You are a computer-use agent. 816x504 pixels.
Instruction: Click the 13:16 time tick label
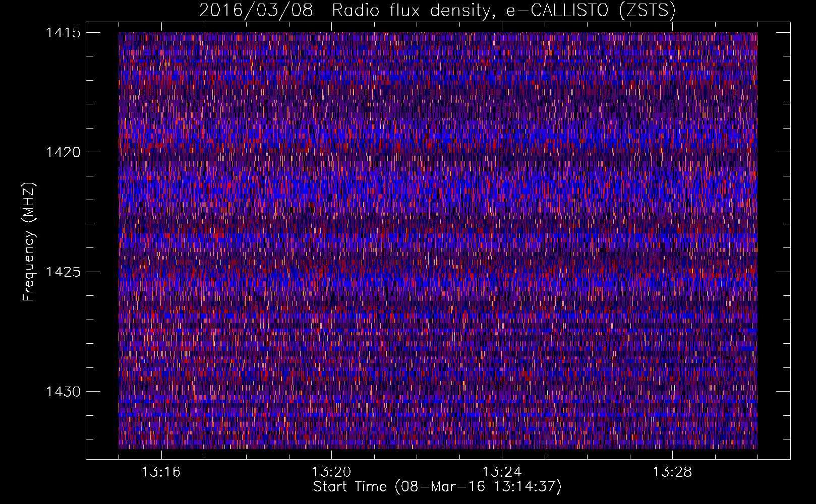click(x=161, y=472)
